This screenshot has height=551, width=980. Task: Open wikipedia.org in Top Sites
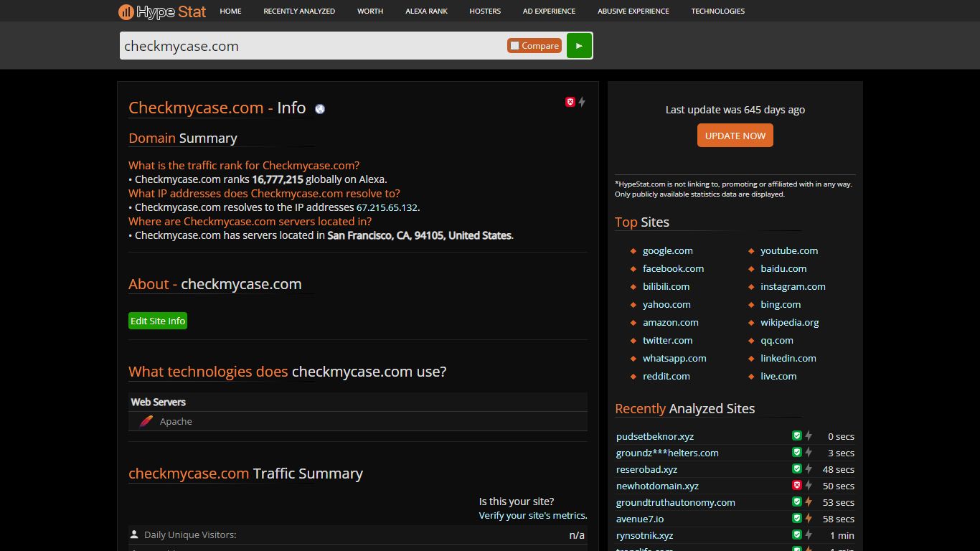(790, 322)
